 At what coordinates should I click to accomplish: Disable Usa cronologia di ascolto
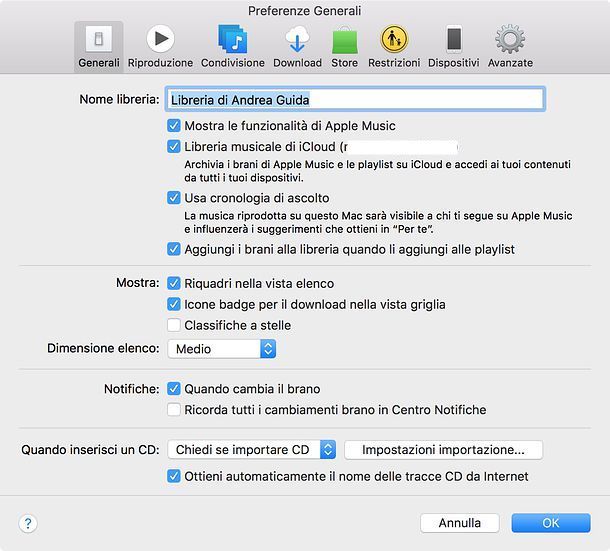tap(174, 198)
